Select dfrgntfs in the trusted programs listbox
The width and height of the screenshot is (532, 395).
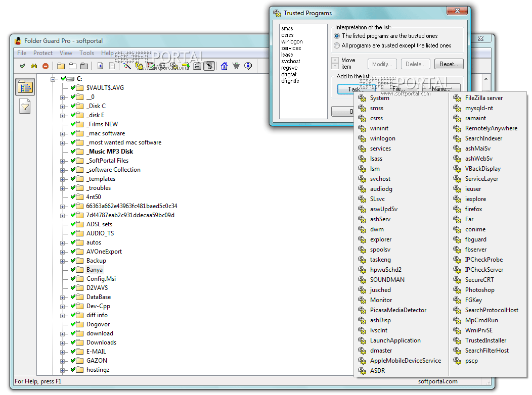[x=290, y=81]
